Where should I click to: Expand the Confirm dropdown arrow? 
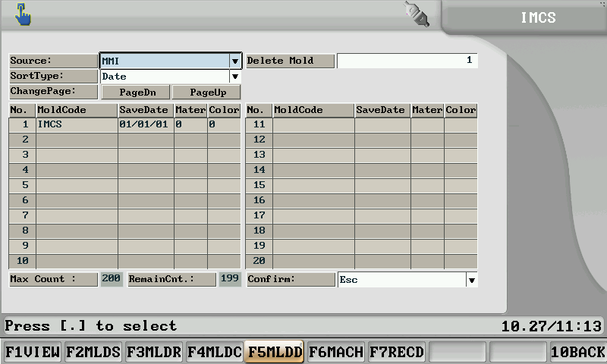coord(471,280)
